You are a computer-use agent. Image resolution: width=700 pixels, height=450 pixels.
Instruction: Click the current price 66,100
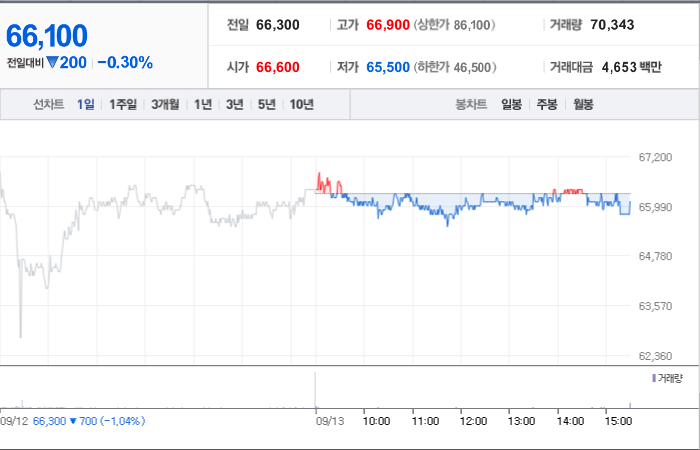(46, 36)
